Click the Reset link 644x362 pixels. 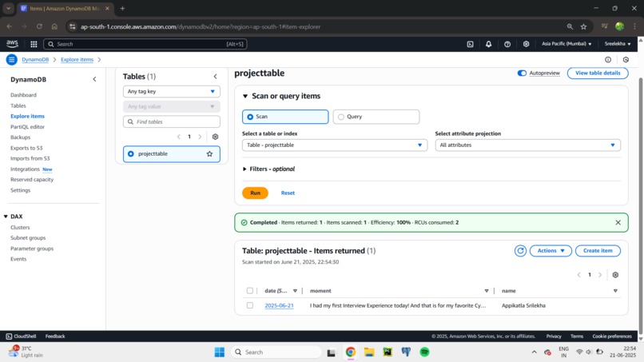pos(288,193)
